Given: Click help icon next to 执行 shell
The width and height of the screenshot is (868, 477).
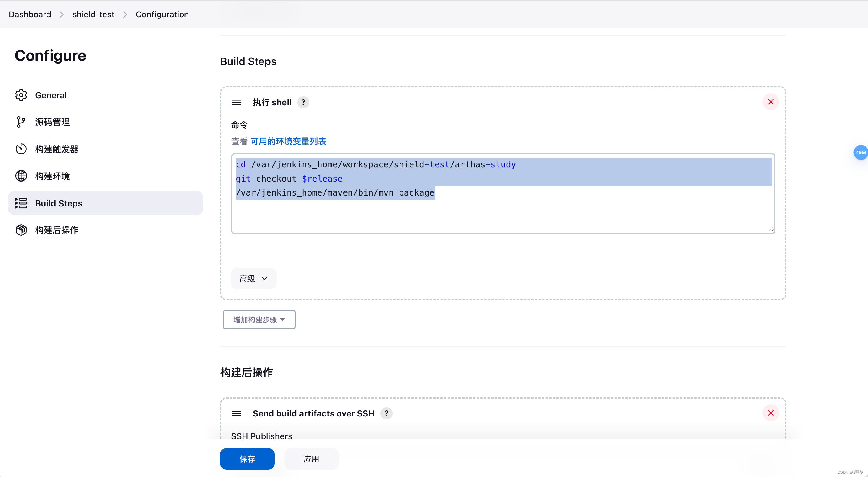Looking at the screenshot, I should [303, 102].
